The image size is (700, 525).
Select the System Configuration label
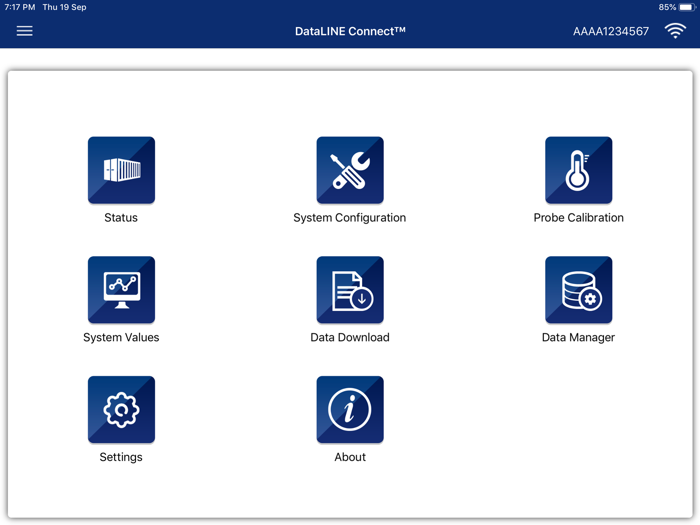coord(350,218)
